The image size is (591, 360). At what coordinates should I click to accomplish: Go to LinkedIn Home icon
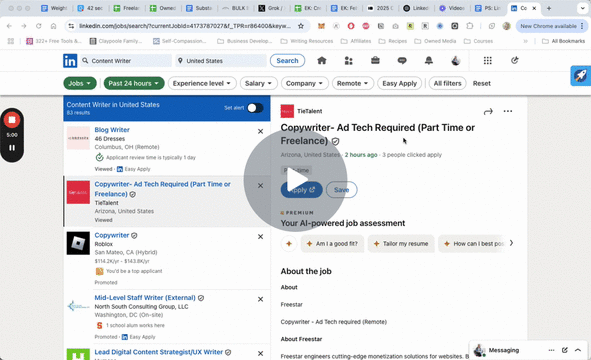tap(322, 60)
